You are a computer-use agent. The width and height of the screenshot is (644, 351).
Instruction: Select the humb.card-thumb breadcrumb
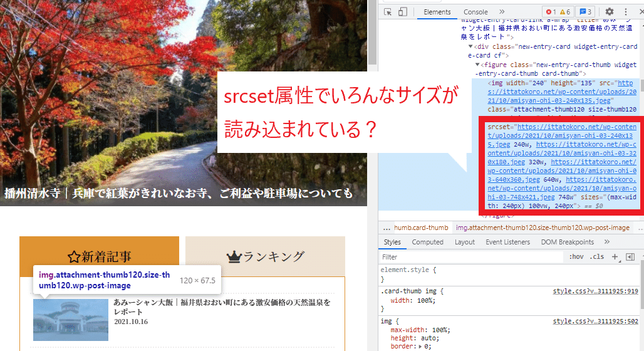[x=421, y=228]
